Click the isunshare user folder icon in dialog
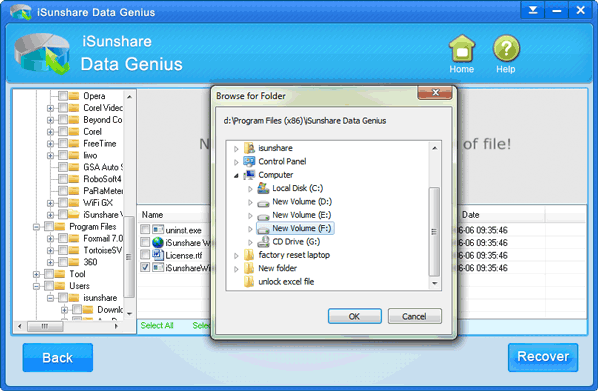The height and width of the screenshot is (391, 598). (x=249, y=148)
